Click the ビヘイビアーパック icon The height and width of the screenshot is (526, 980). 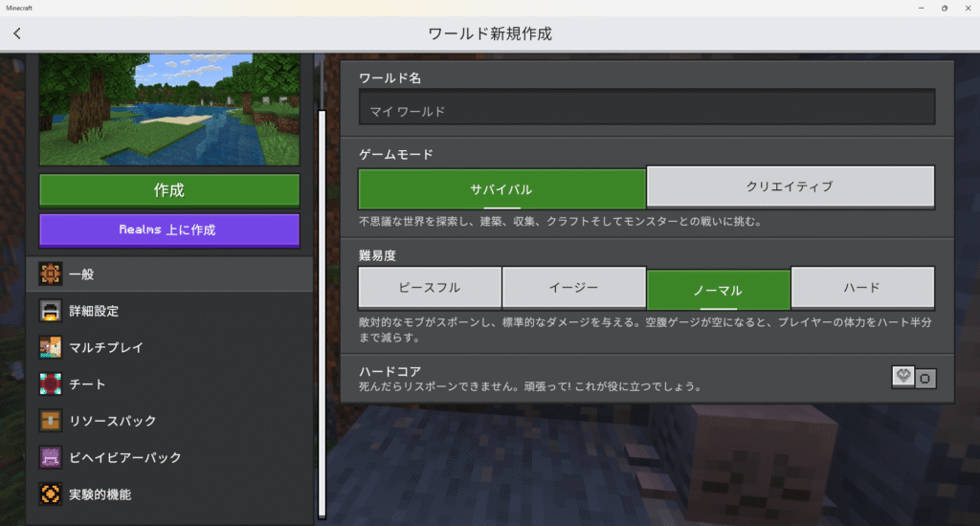(51, 457)
